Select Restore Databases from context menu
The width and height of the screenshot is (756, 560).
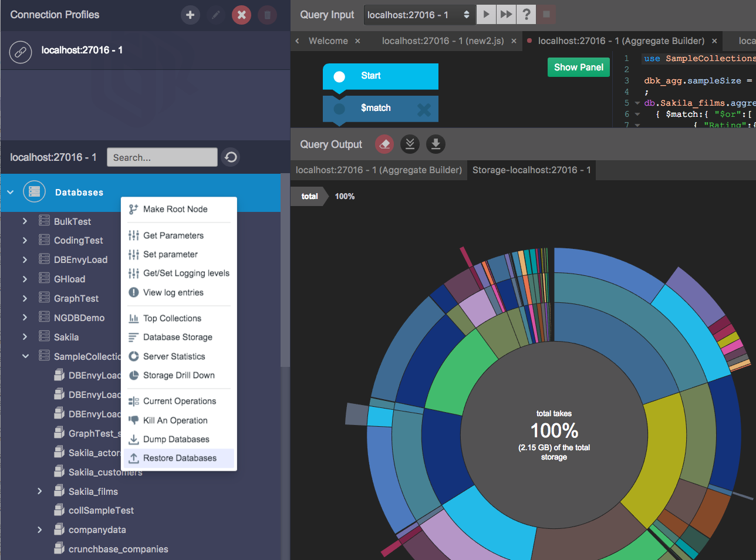[179, 458]
